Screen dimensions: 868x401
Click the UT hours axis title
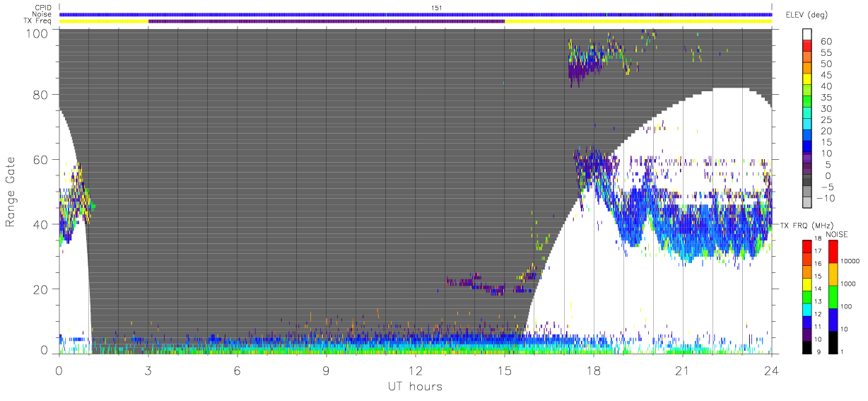coord(415,386)
